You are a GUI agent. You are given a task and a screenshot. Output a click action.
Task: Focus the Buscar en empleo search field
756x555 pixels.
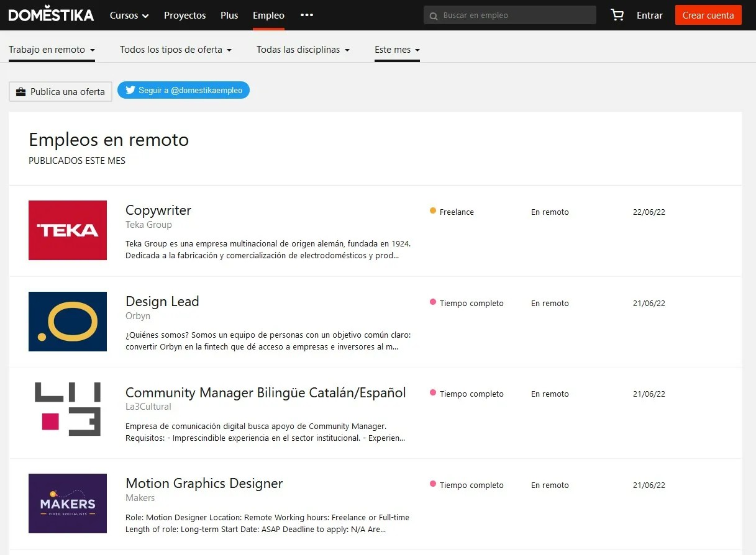(x=510, y=16)
